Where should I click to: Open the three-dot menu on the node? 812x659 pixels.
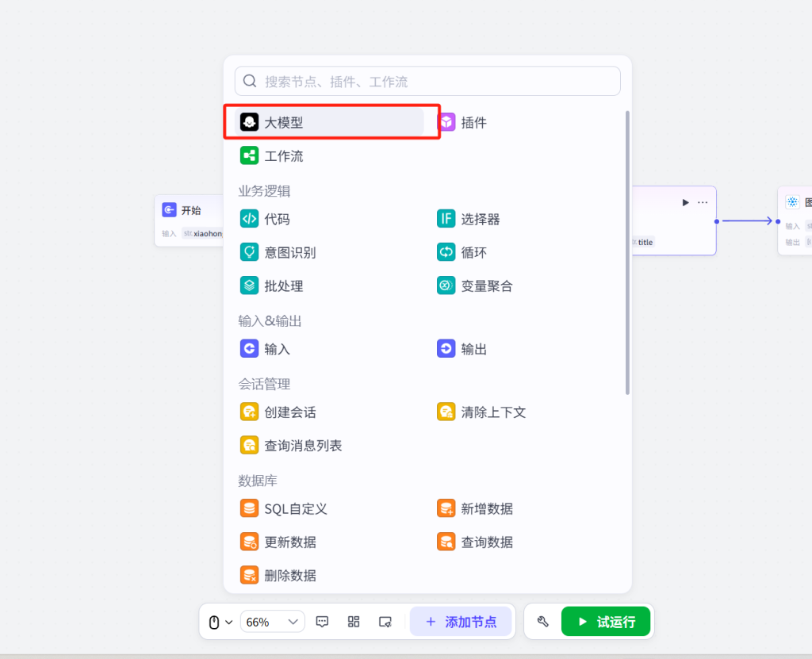point(703,203)
